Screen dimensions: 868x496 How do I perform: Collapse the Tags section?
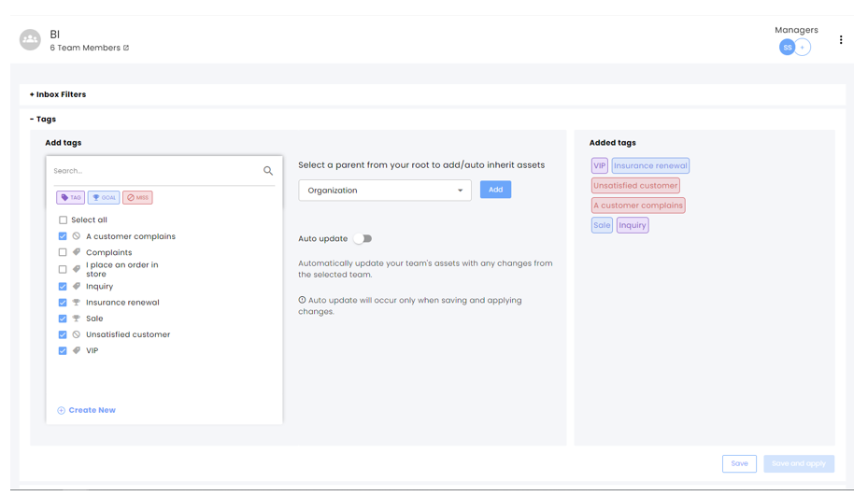click(x=43, y=119)
